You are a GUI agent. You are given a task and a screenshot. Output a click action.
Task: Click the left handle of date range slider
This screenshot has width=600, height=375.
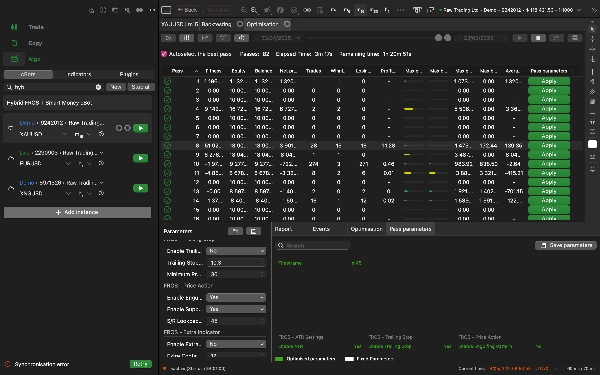[x=439, y=38]
